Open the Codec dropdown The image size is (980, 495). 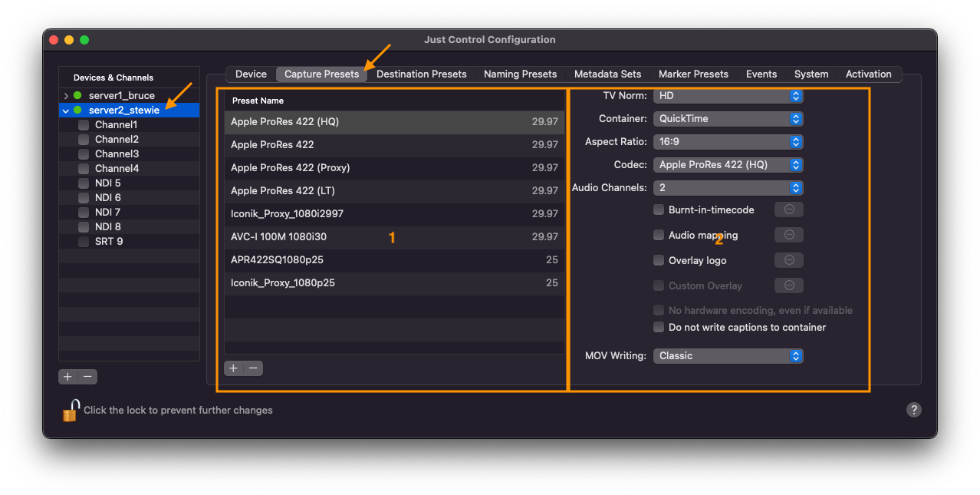tap(728, 165)
